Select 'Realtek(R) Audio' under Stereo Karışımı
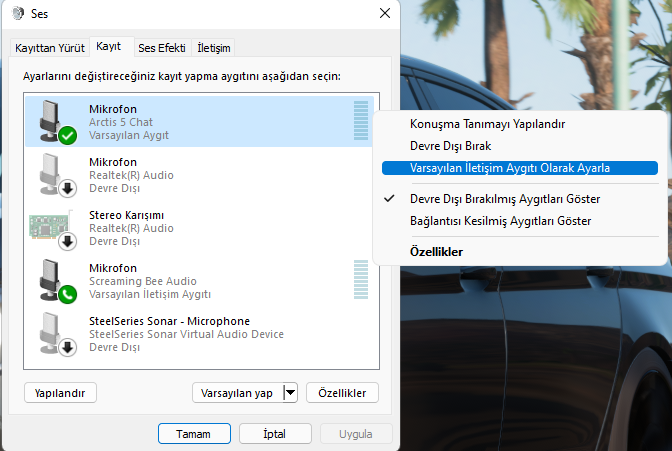 (x=131, y=228)
